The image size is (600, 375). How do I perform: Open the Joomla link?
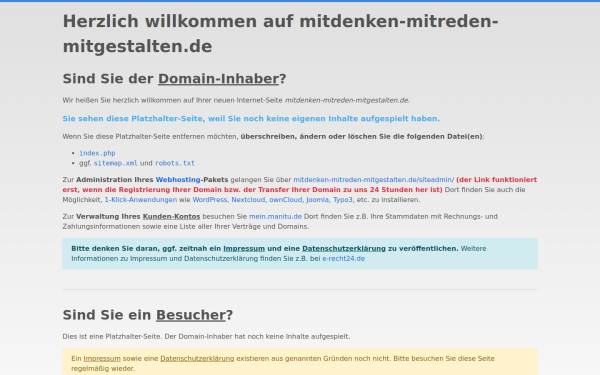(x=317, y=200)
